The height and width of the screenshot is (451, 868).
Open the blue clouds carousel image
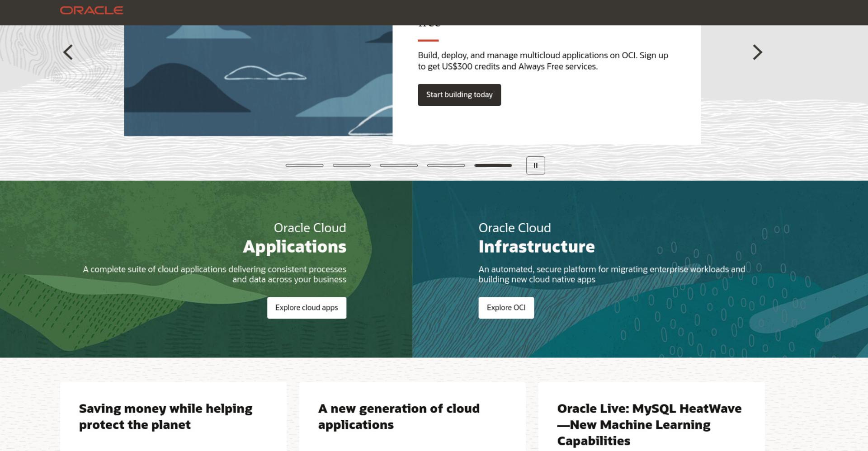pyautogui.click(x=258, y=80)
